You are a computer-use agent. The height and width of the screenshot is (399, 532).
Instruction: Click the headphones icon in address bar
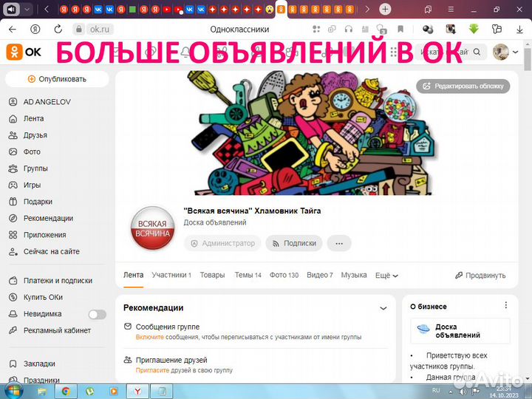[x=349, y=30]
